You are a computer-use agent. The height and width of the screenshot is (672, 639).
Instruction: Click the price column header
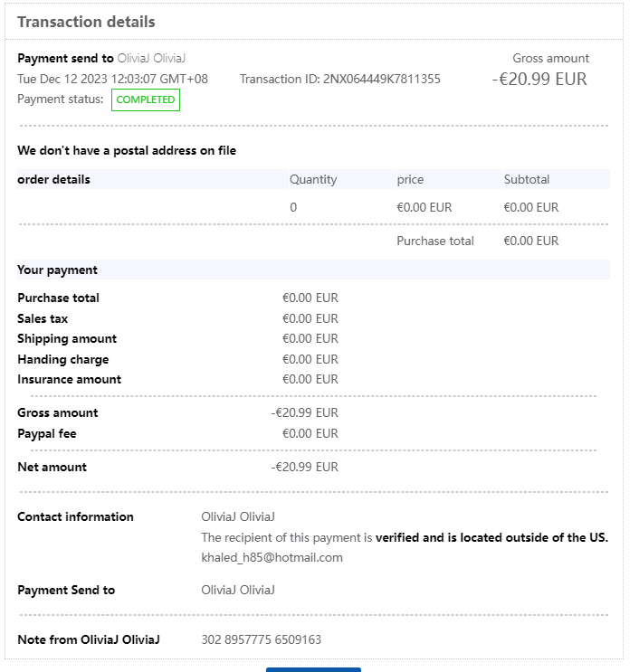pos(410,179)
